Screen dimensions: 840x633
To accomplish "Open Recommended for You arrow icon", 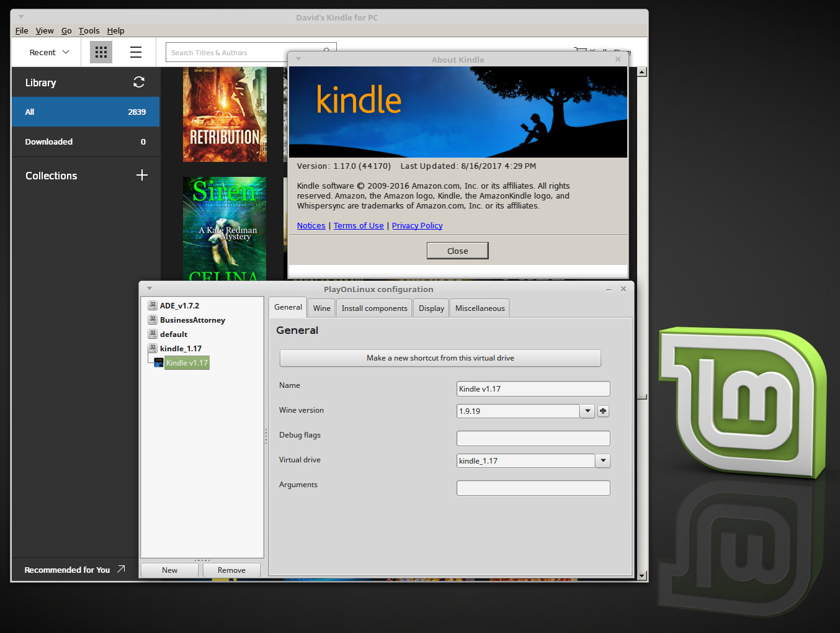I will (x=121, y=568).
